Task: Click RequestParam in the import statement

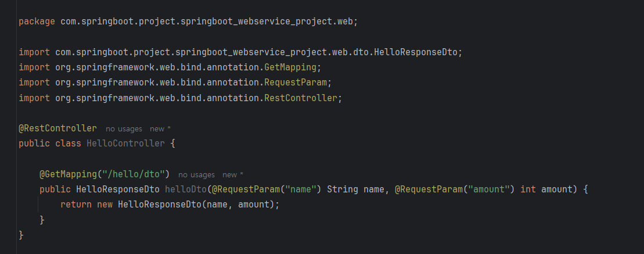Action: click(x=296, y=83)
